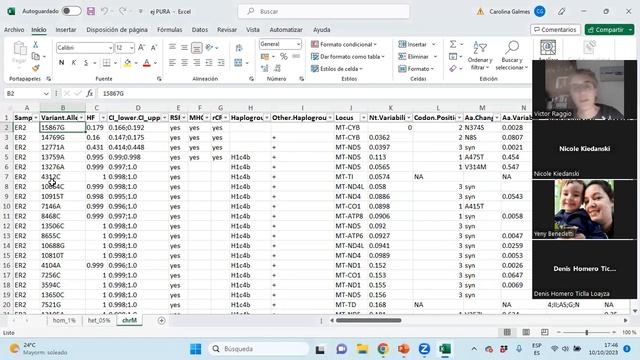The width and height of the screenshot is (640, 360).
Task: Toggle Underline (S) formatting
Action: (86, 62)
